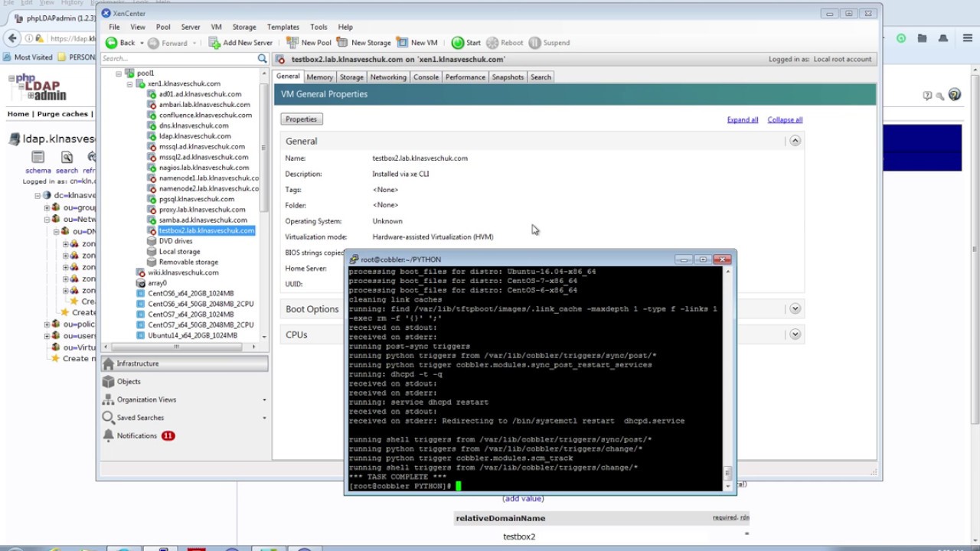
Task: Click the New Storage toolbar icon
Action: click(342, 43)
